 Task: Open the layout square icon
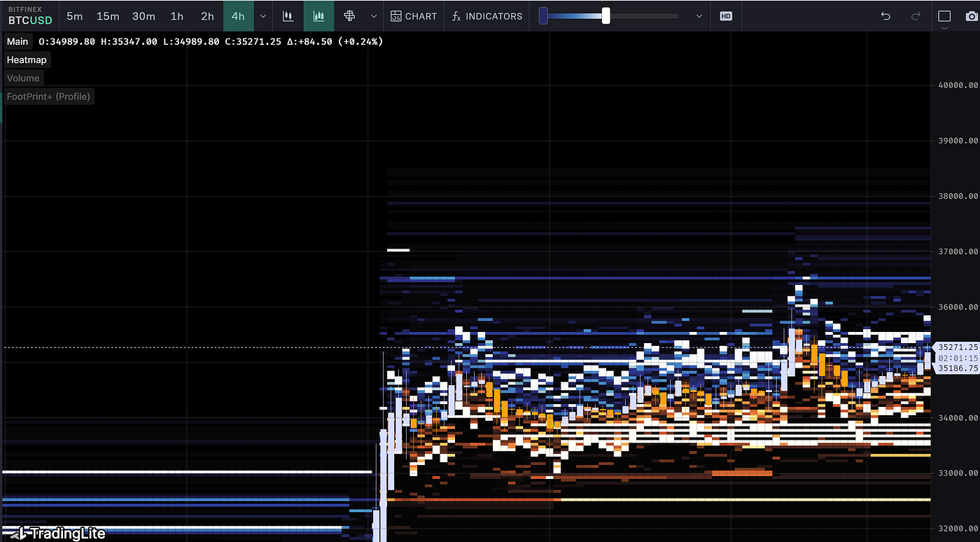click(944, 16)
